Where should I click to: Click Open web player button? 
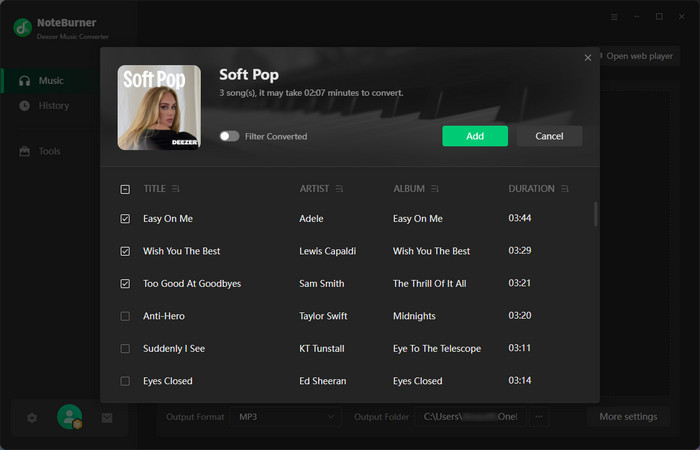[639, 56]
